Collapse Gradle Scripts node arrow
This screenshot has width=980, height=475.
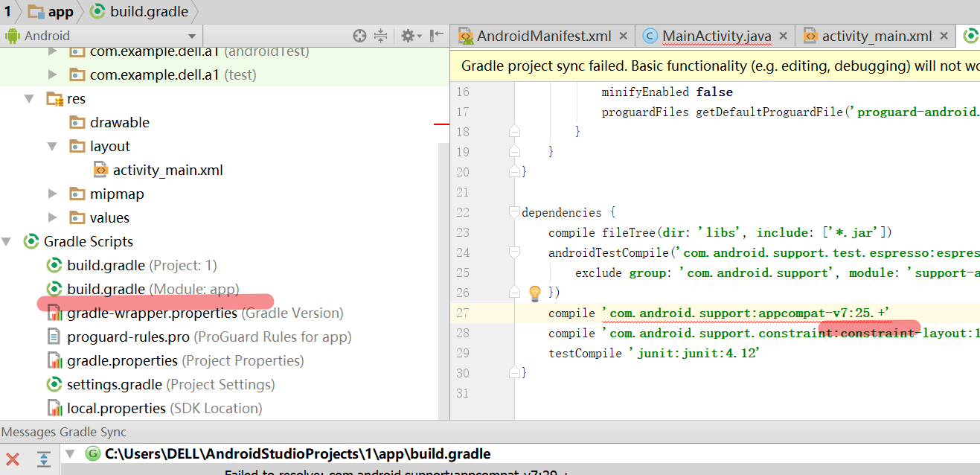7,241
